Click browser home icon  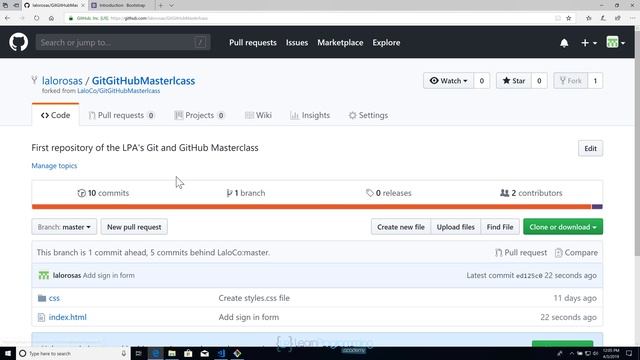click(x=51, y=18)
